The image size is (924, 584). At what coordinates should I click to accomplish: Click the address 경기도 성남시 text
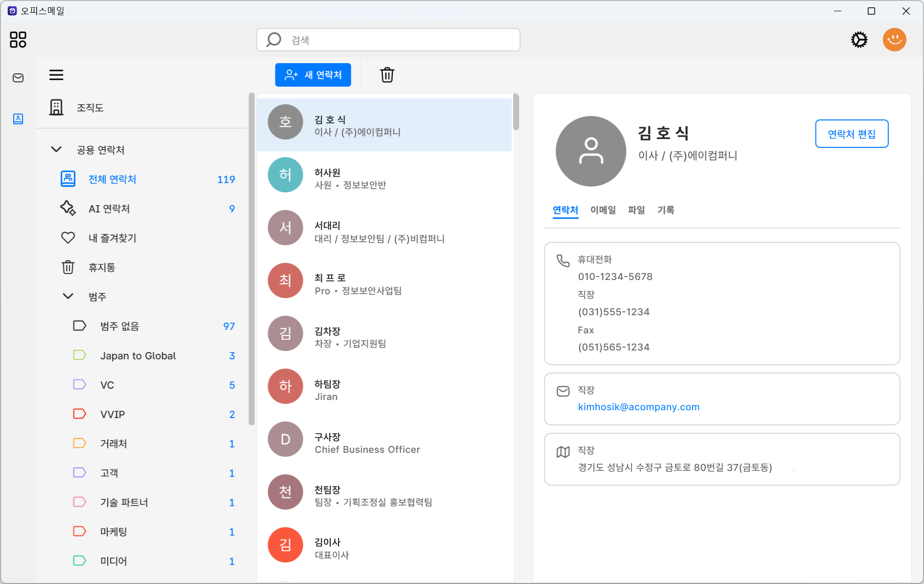[675, 467]
